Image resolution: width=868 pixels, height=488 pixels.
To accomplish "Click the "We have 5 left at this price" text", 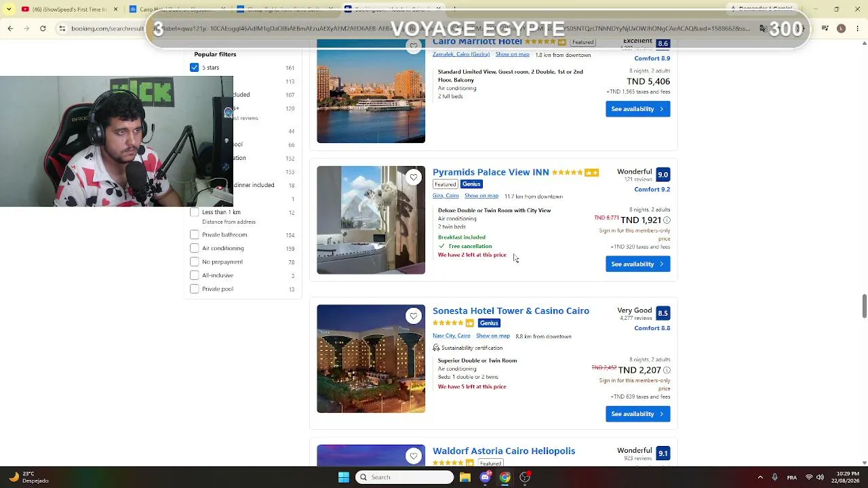I will 472,386.
